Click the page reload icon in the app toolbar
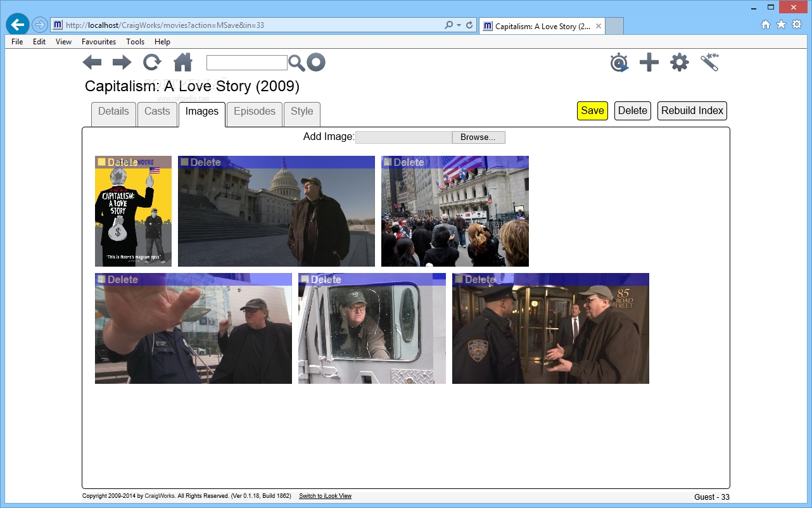 (152, 62)
